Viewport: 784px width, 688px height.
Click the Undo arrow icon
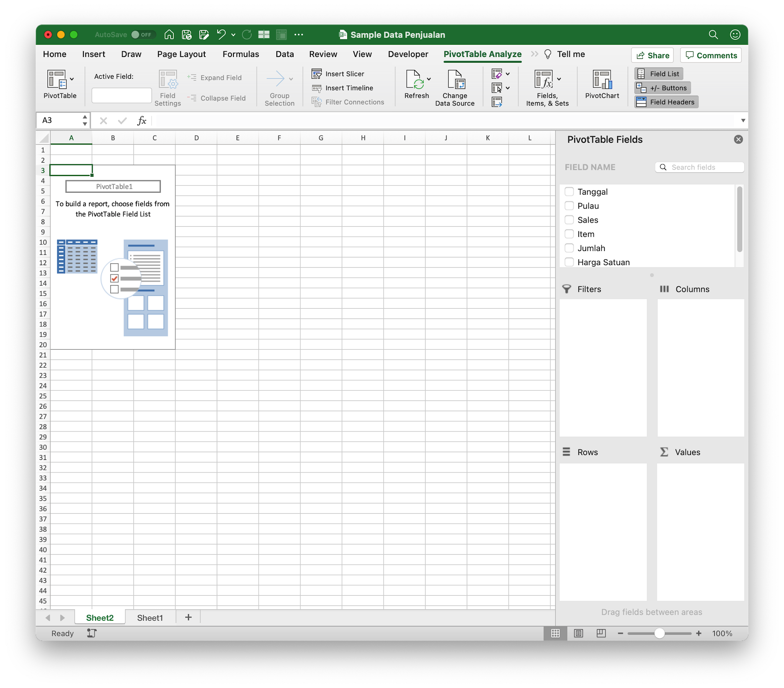(x=221, y=34)
